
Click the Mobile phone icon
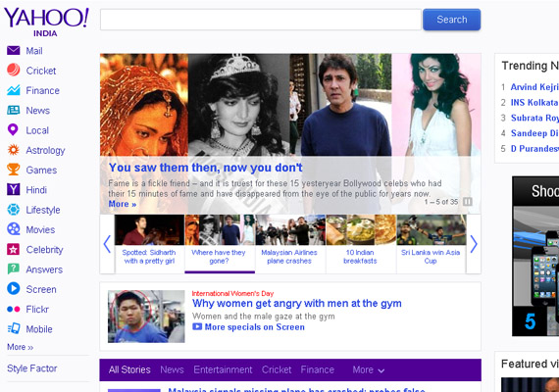[14, 328]
